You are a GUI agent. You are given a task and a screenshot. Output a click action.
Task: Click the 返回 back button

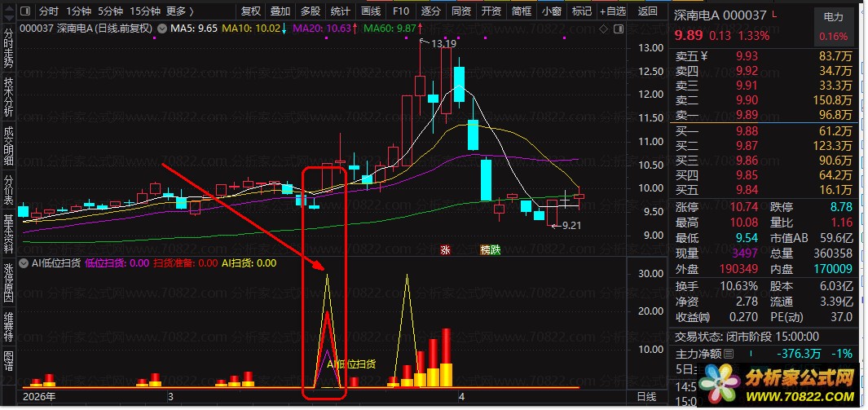click(648, 11)
